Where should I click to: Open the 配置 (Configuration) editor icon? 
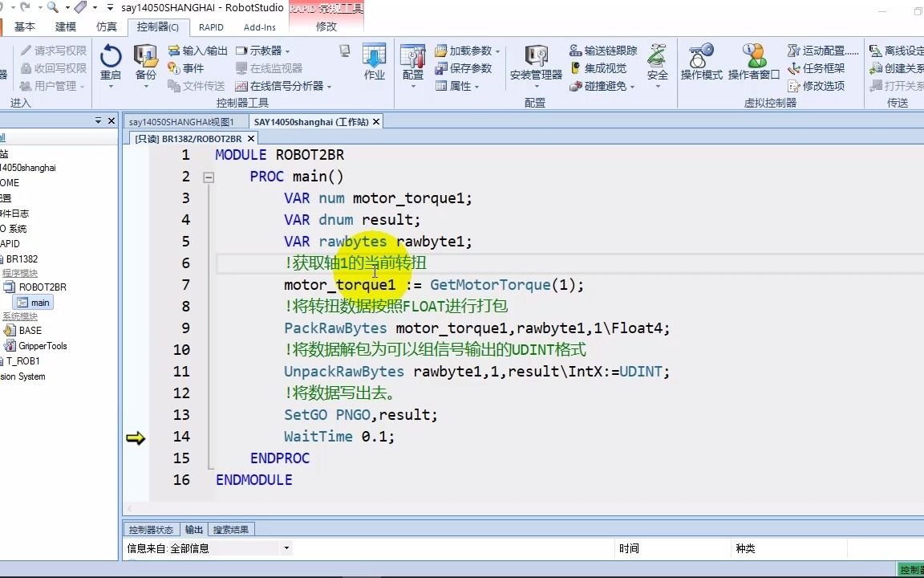[x=412, y=63]
